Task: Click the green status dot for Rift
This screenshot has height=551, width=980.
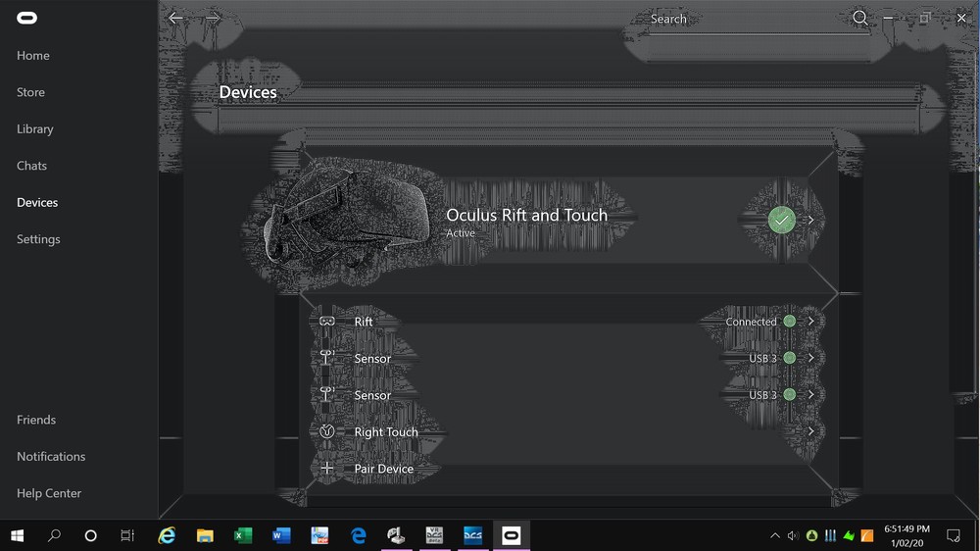Action: [789, 321]
